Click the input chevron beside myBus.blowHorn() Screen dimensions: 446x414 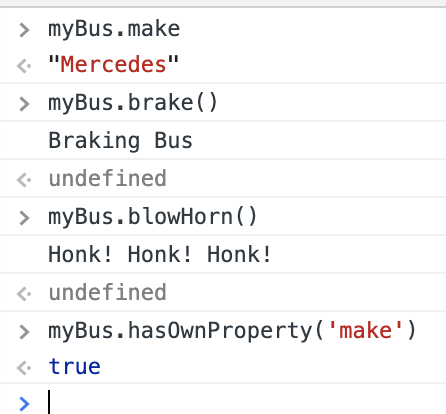pos(24,218)
